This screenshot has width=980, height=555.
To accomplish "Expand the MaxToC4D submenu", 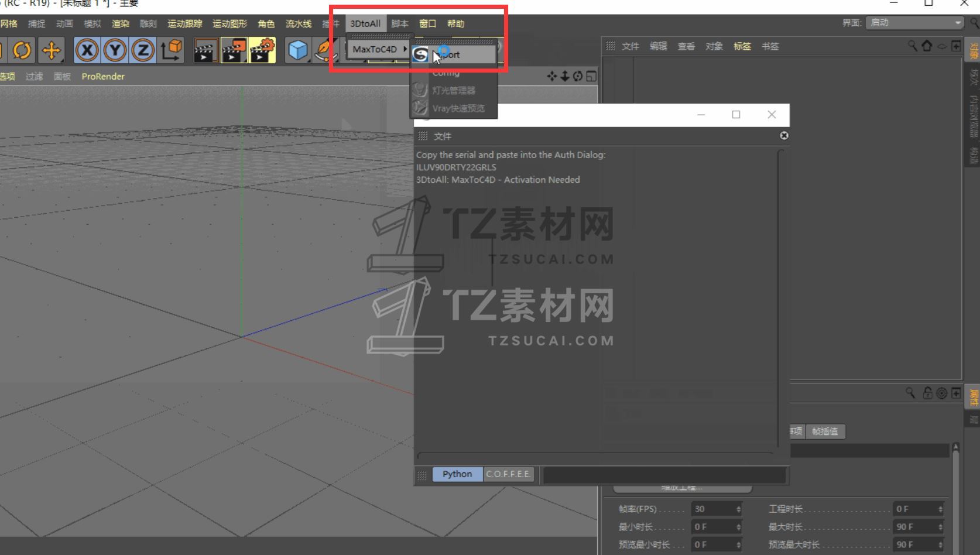I will tap(379, 49).
